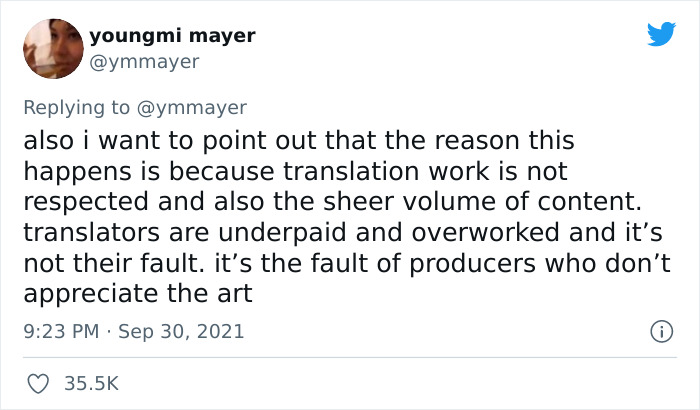
Task: Click the 35.5K likes count
Action: [x=93, y=382]
